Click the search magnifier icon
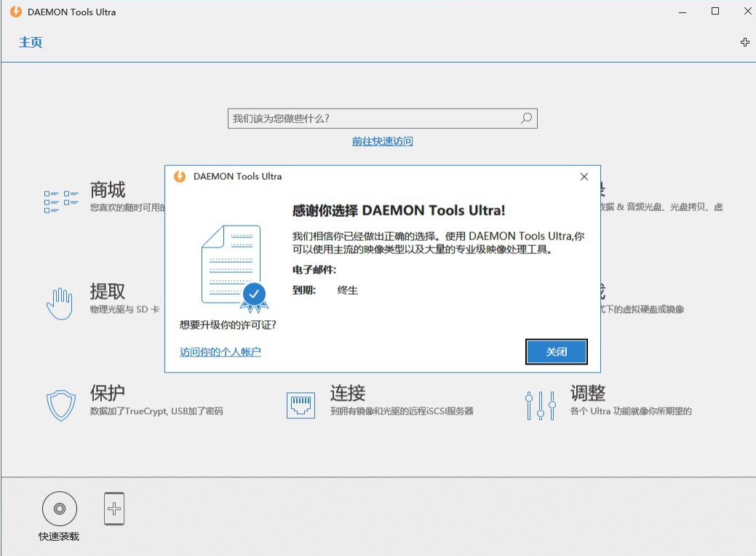Screen dimensions: 756x556 coord(526,118)
